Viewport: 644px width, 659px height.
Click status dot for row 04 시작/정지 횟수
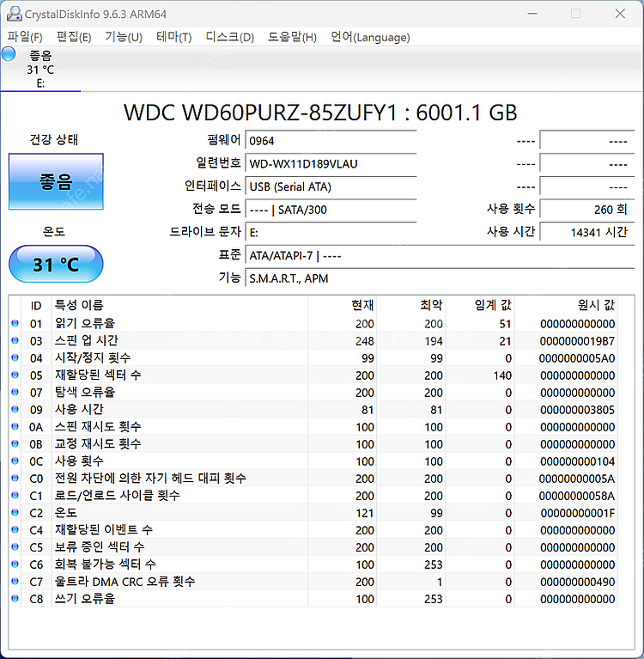click(15, 358)
